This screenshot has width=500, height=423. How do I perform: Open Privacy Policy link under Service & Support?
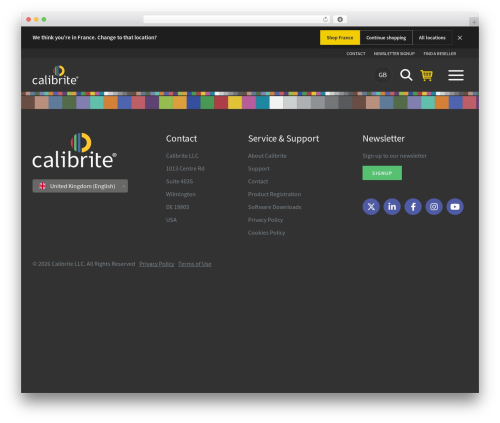pos(265,220)
